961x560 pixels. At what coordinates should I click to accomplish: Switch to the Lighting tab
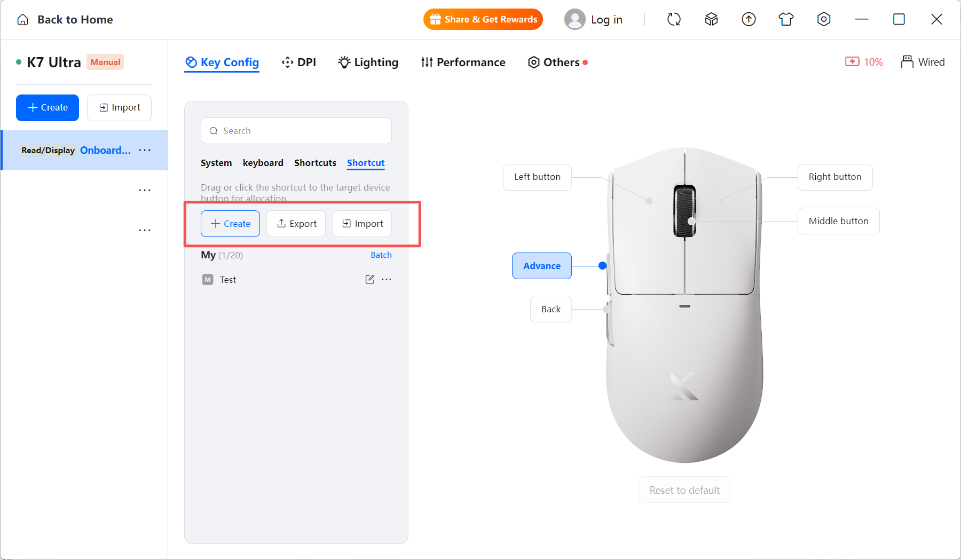(x=368, y=62)
